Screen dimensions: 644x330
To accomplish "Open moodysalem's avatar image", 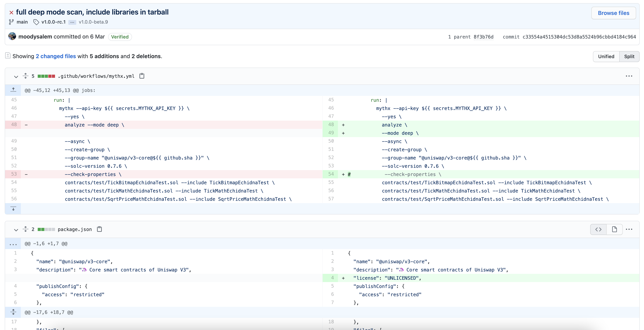I will tap(12, 37).
